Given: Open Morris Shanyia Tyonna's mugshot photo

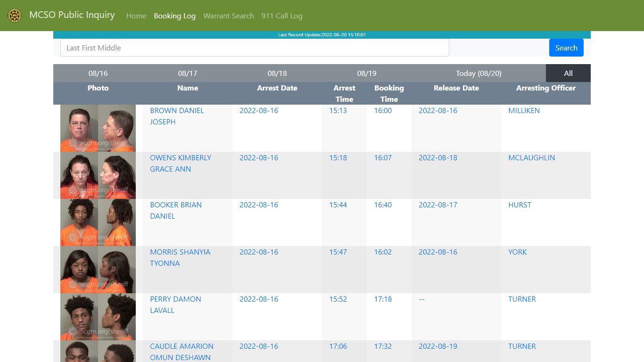Looking at the screenshot, I should [x=98, y=270].
